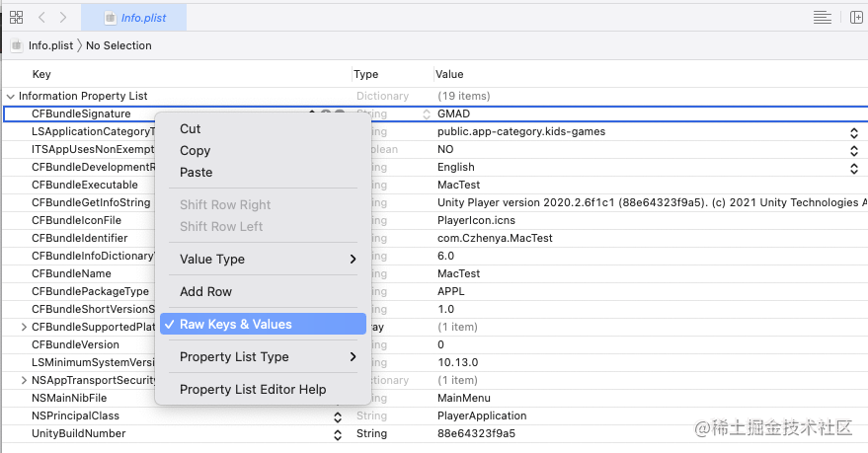Open the related items grid icon
Screen dimensions: 868x453
click(x=16, y=17)
